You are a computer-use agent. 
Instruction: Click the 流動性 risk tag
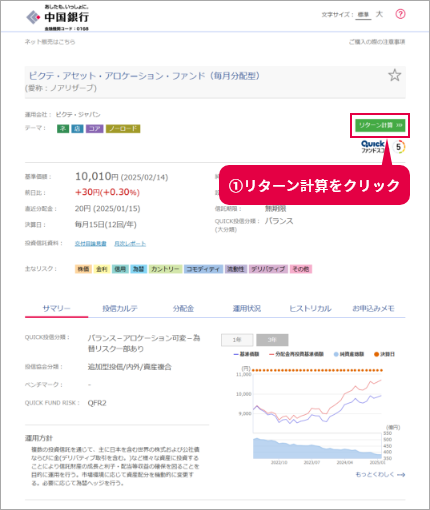(236, 269)
